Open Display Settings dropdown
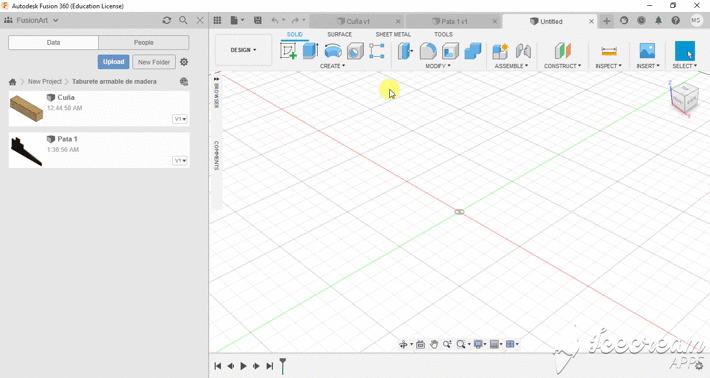Screen dimensions: 710x378 (x=480, y=345)
